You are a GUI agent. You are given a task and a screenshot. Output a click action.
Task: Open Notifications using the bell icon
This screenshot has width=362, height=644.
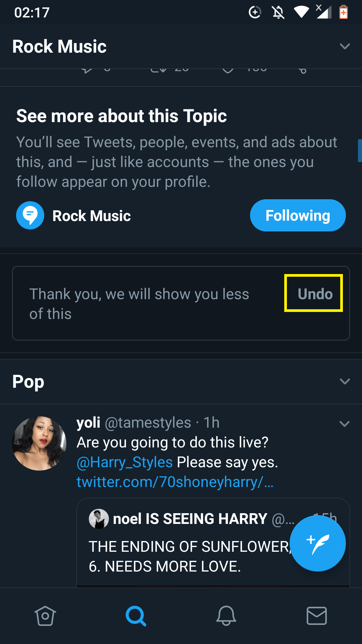coord(226,616)
